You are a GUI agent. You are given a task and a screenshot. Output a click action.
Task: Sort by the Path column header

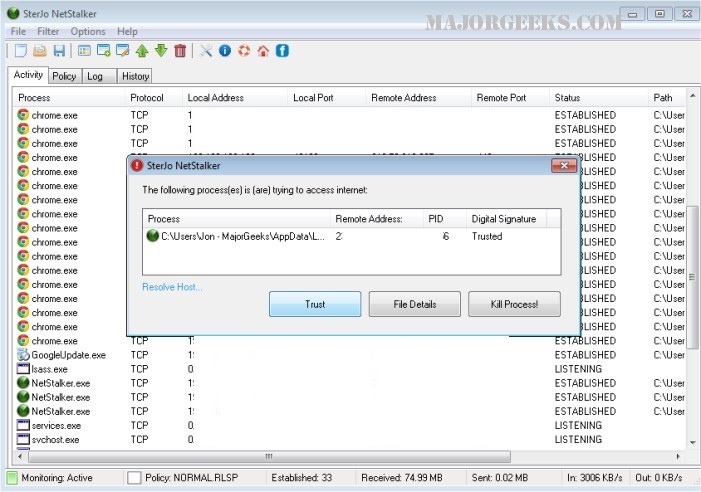[667, 98]
